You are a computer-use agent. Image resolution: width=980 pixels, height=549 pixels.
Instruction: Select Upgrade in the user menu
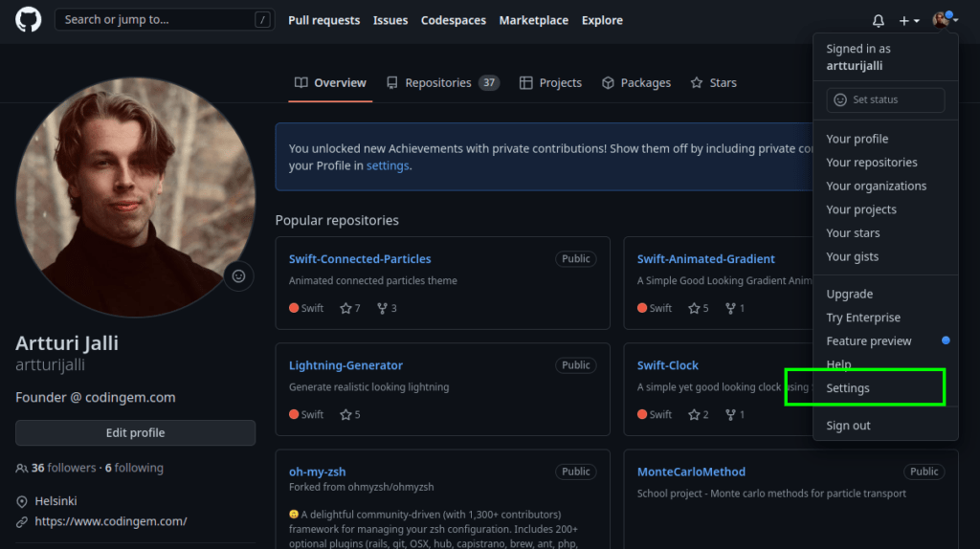885,294
